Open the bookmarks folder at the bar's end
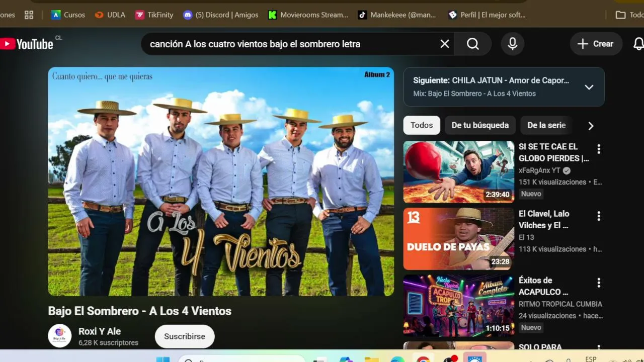The height and width of the screenshot is (362, 644). point(630,15)
